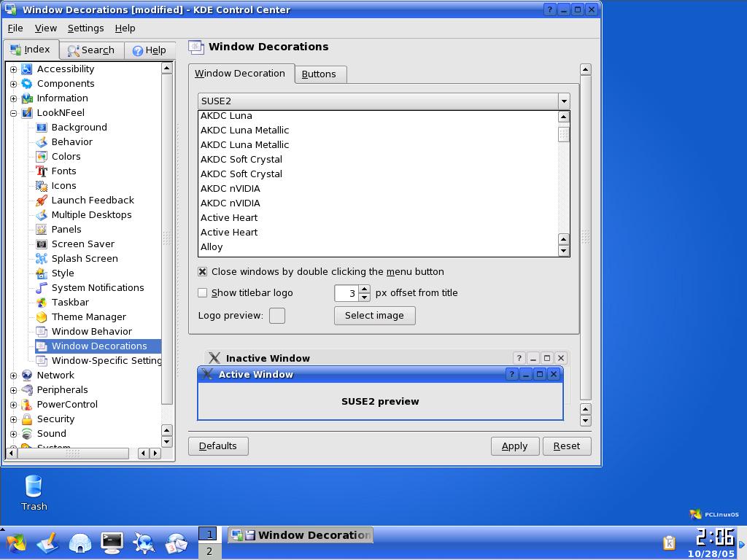Enable Show titlebar logo checkbox
Viewport: 747px width, 560px height.
click(203, 293)
